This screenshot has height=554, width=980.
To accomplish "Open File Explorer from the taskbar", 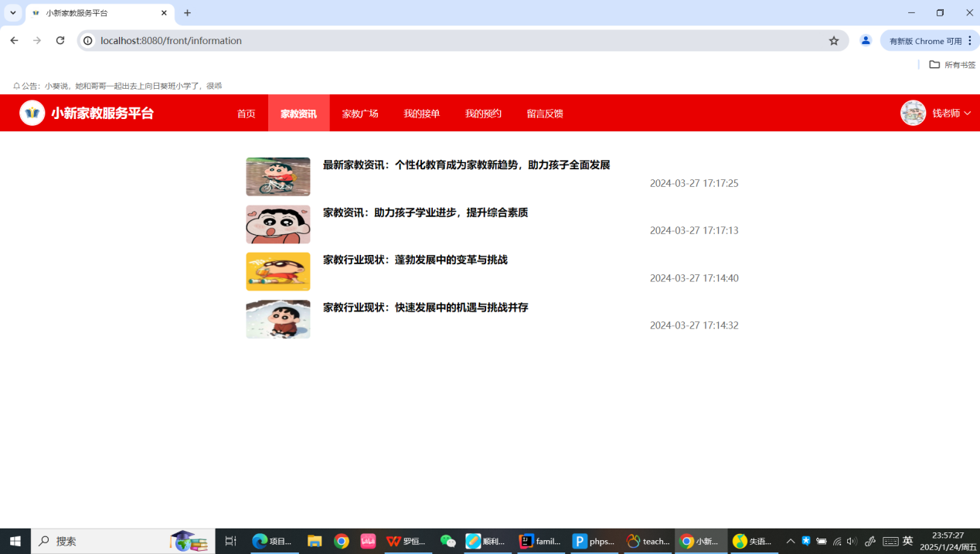I will point(315,541).
